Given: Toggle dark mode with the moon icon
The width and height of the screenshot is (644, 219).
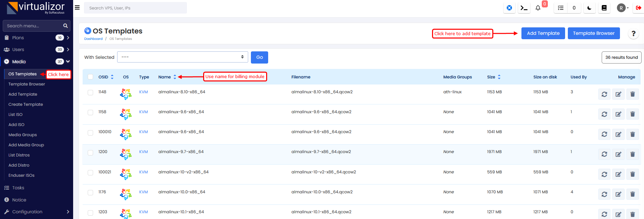Looking at the screenshot, I should click(x=589, y=8).
